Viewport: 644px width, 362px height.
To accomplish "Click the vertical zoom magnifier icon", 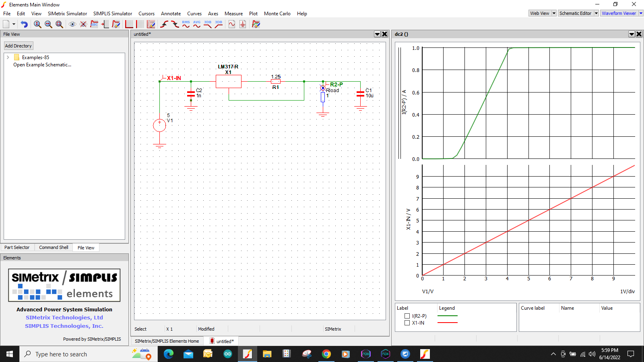I will coord(37,24).
